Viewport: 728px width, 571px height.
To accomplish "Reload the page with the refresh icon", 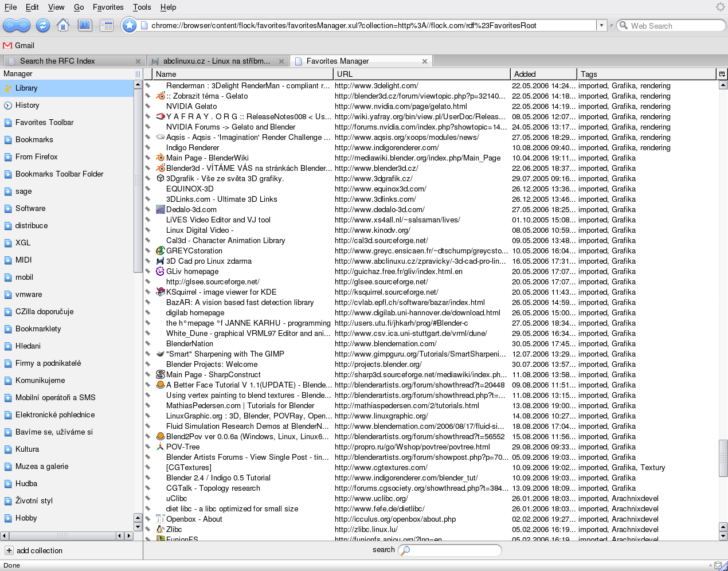I will 42,25.
